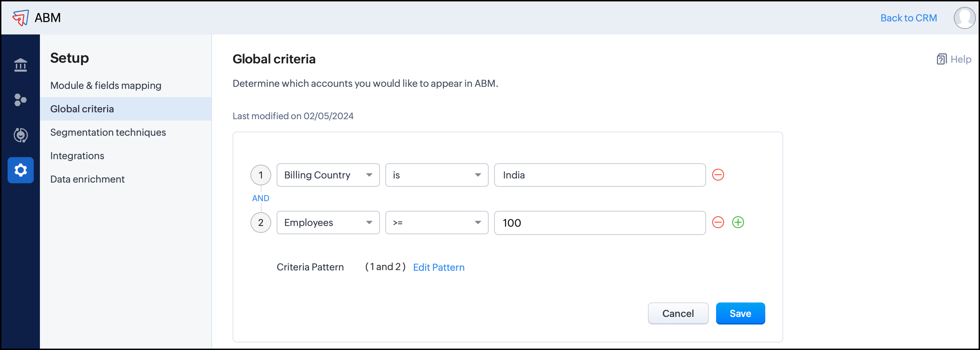
Task: Click the India value input field
Action: 599,175
